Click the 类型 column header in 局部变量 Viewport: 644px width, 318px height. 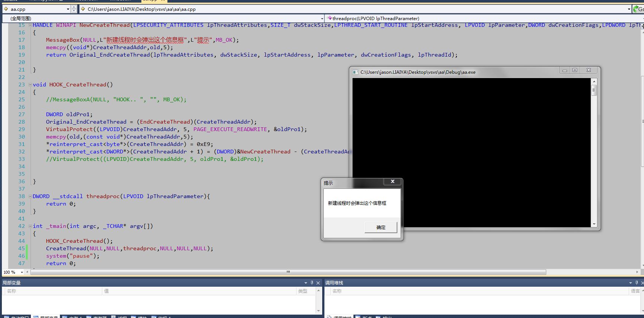tap(306, 291)
